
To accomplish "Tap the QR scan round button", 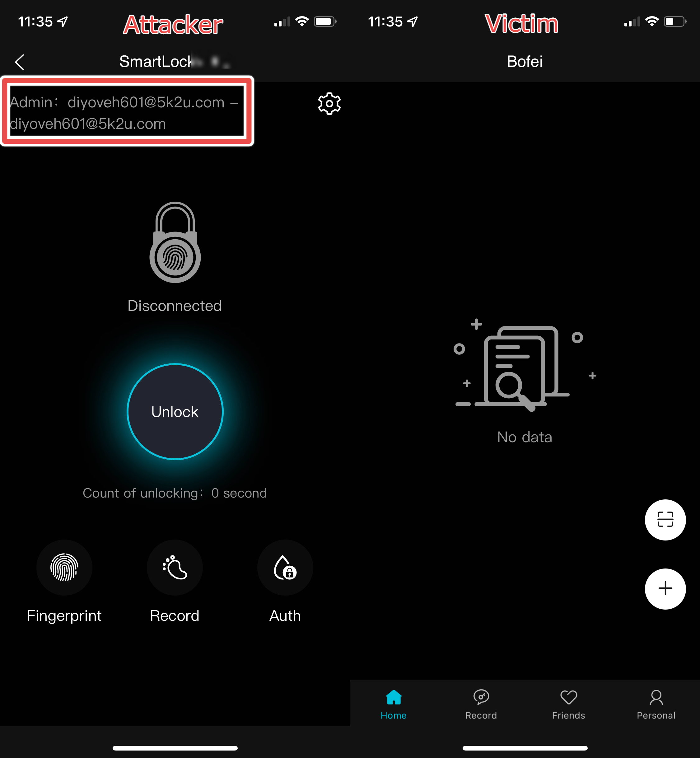I will coord(665,519).
